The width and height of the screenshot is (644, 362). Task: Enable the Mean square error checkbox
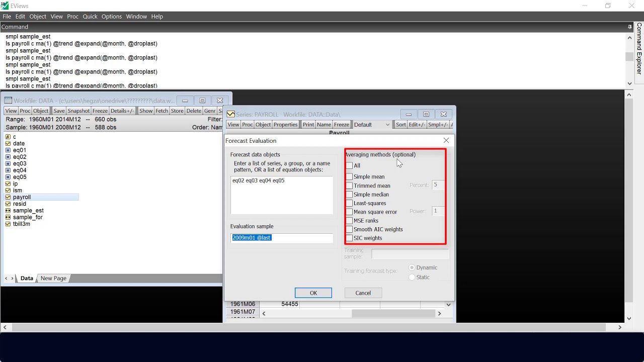click(349, 212)
